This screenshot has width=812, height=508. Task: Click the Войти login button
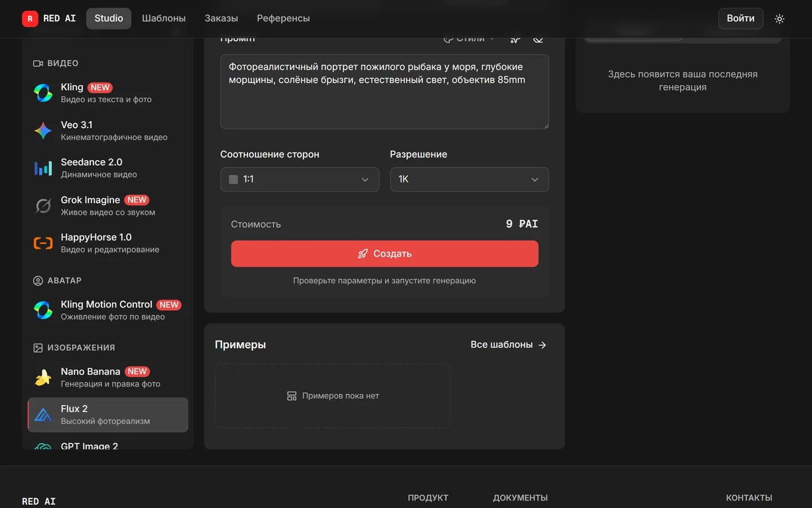tap(740, 19)
